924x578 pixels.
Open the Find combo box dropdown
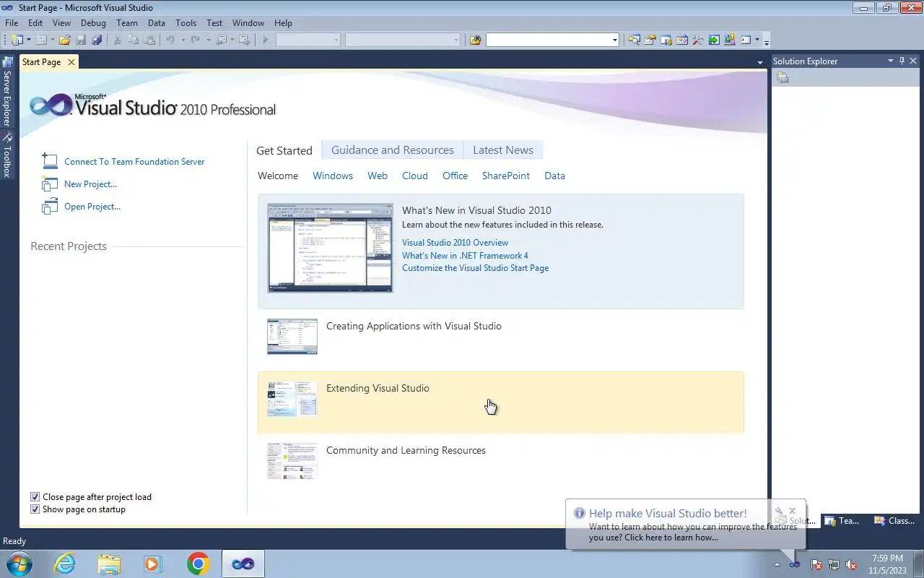click(x=614, y=40)
